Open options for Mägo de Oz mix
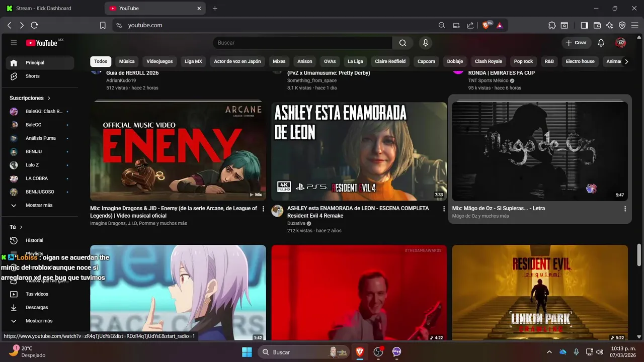The image size is (644, 362). tap(625, 209)
